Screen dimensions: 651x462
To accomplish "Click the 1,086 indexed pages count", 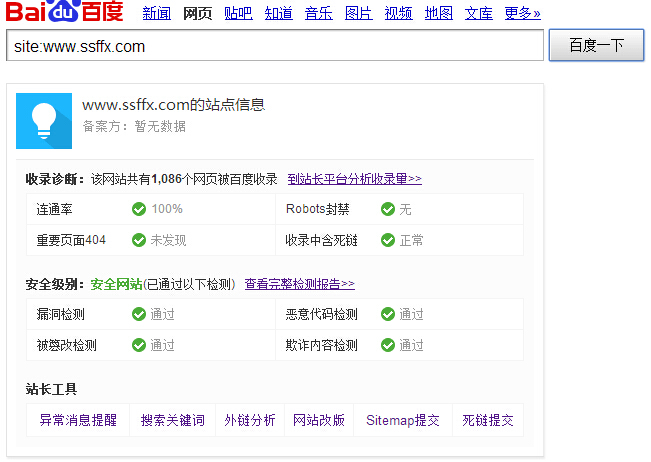I will [167, 179].
